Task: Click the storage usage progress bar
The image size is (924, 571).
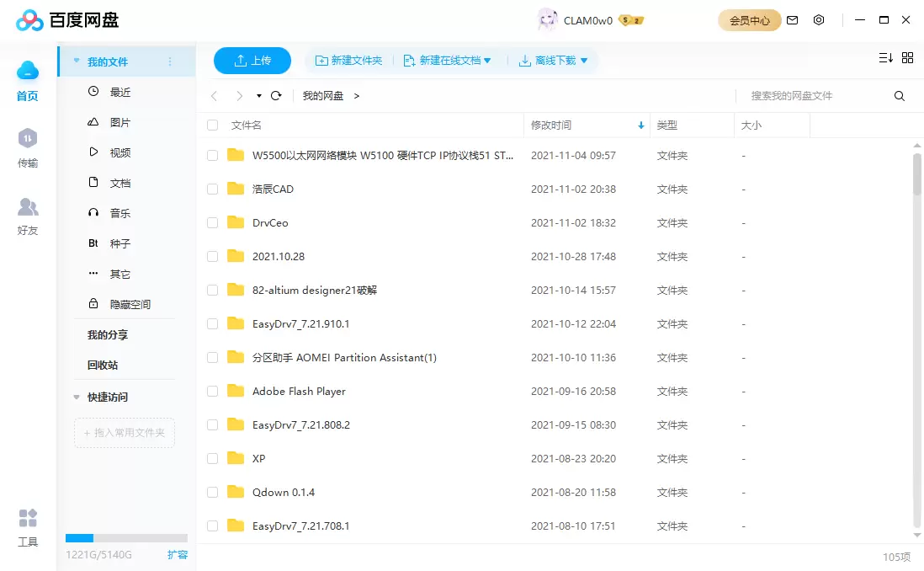Action: pyautogui.click(x=126, y=538)
